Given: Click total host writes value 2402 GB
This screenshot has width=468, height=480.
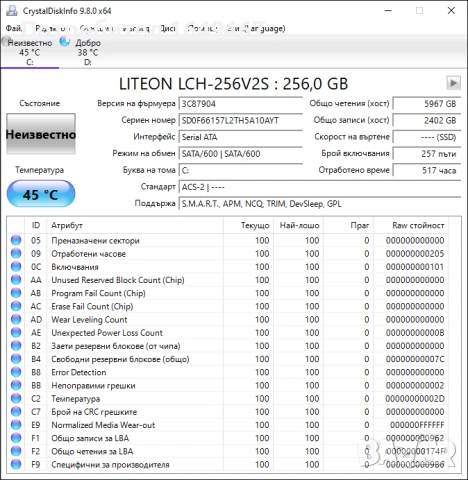Looking at the screenshot, I should [427, 120].
